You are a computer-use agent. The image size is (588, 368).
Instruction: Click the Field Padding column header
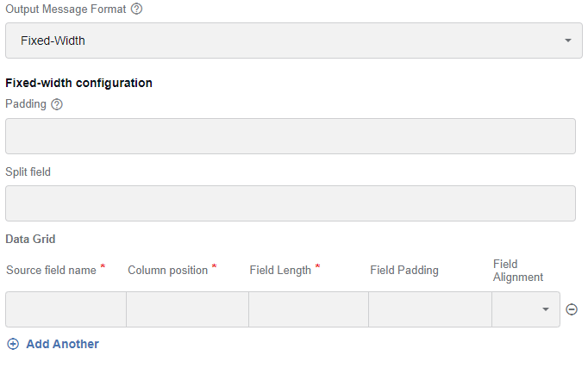[404, 271]
